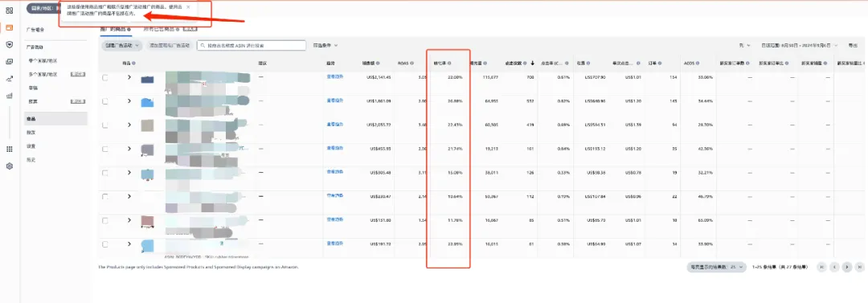
Task: Open the nine-dot apps grid icon
Action: click(9, 149)
